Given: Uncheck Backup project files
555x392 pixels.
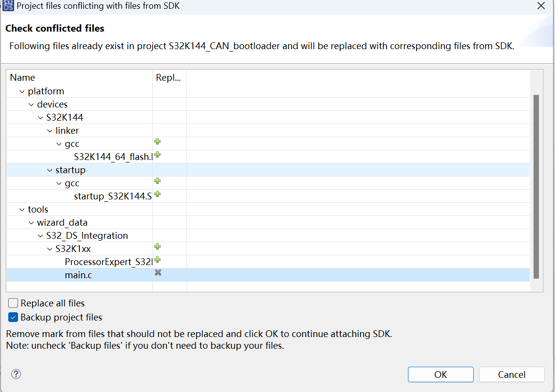Looking at the screenshot, I should (12, 317).
